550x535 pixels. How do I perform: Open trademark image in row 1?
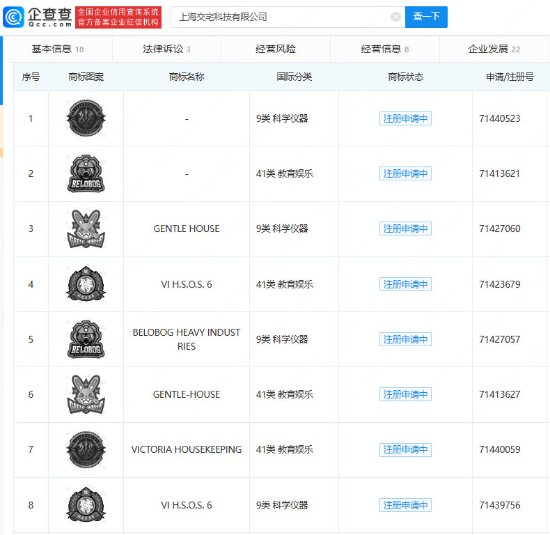[86, 118]
